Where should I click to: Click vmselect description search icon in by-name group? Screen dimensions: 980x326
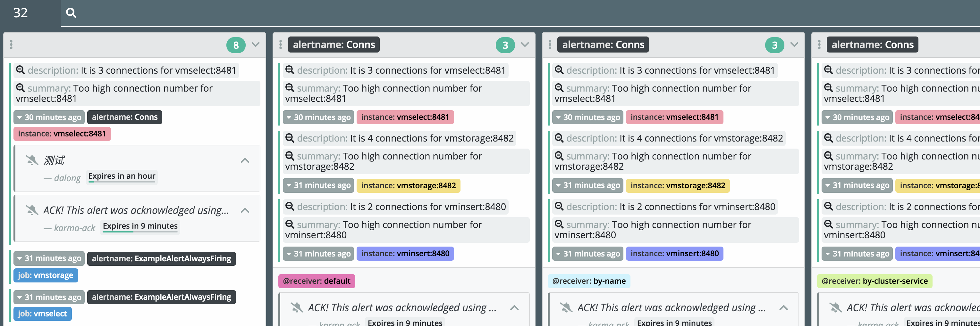pos(559,70)
